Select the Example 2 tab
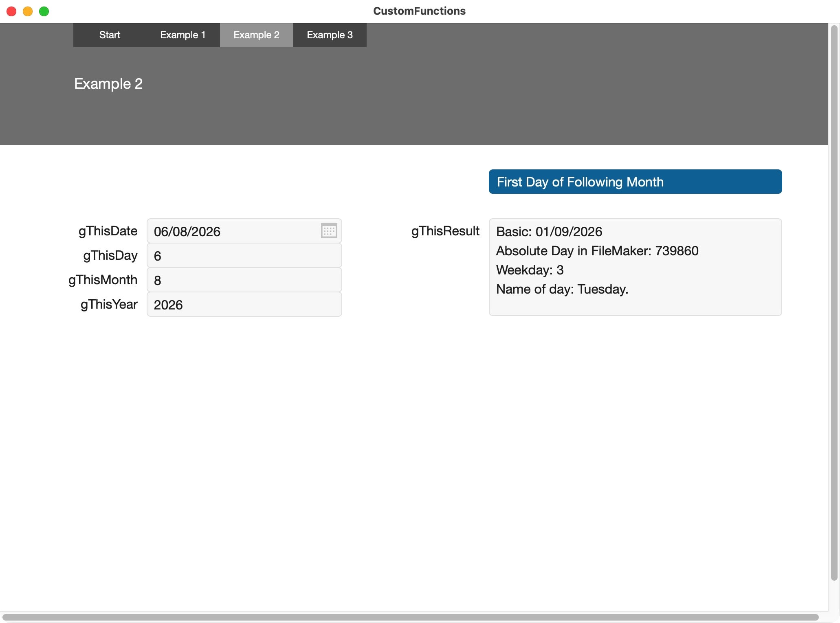The width and height of the screenshot is (840, 623). (x=256, y=35)
